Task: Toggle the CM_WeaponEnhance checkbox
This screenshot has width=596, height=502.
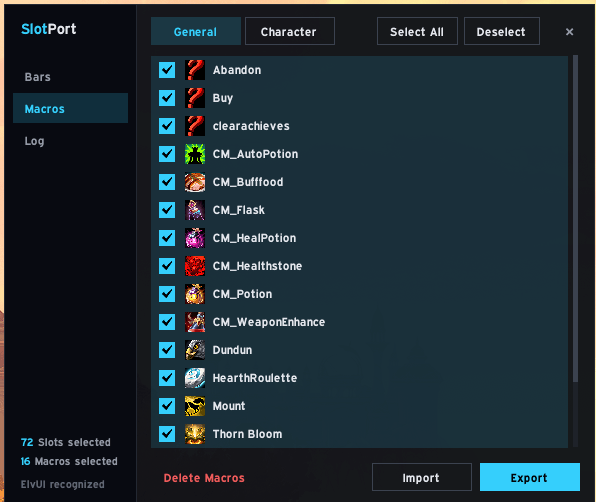Action: coord(167,322)
